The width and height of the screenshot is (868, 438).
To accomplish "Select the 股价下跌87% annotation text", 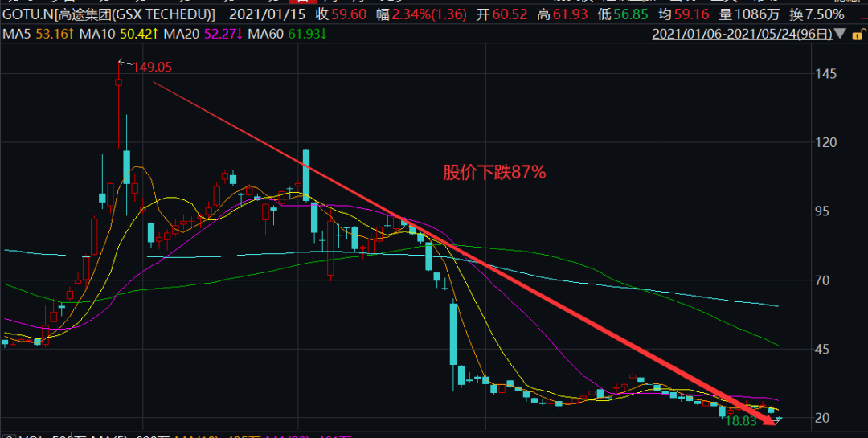I will tap(494, 171).
